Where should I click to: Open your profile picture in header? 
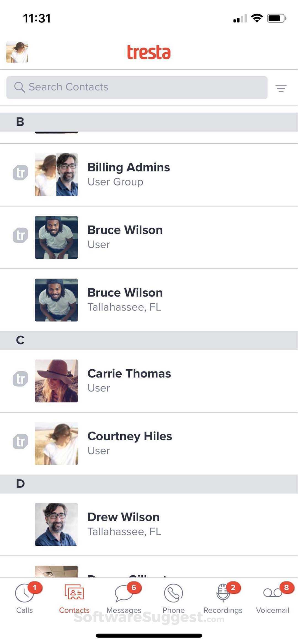click(x=17, y=52)
